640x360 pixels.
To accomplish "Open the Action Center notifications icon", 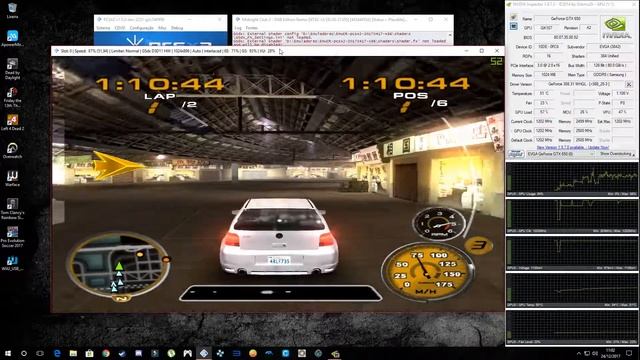I will (x=629, y=353).
